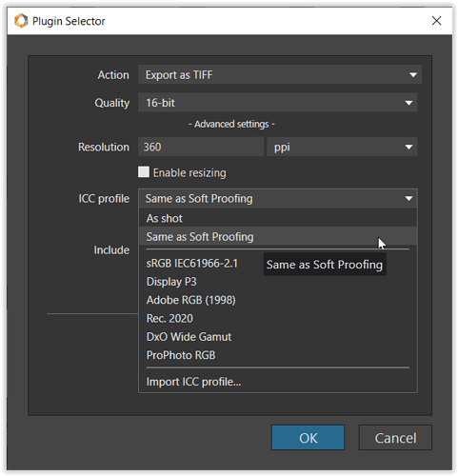Enable resizing checkbox
This screenshot has width=458, height=476.
(144, 172)
